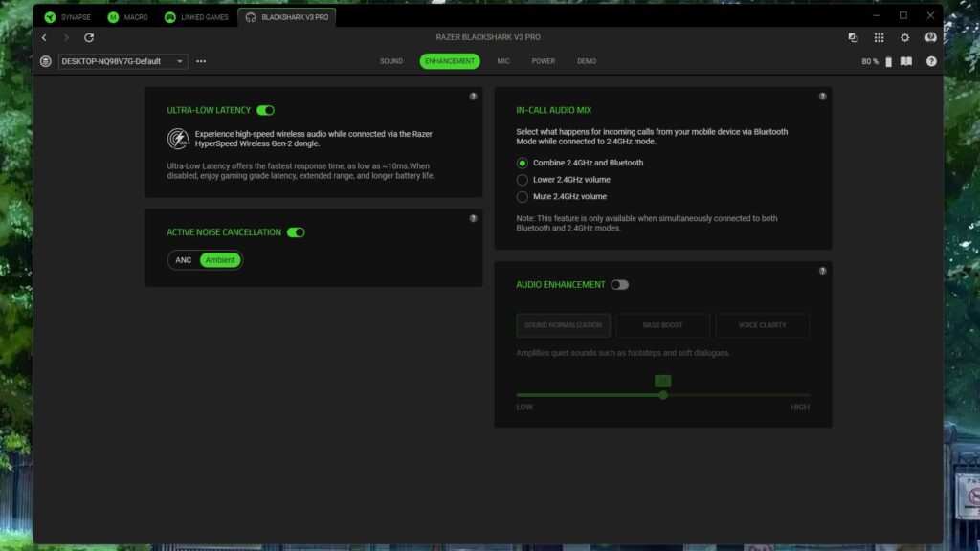This screenshot has width=980, height=551.
Task: Select Mute 2.4GHz volume option
Action: coord(523,196)
